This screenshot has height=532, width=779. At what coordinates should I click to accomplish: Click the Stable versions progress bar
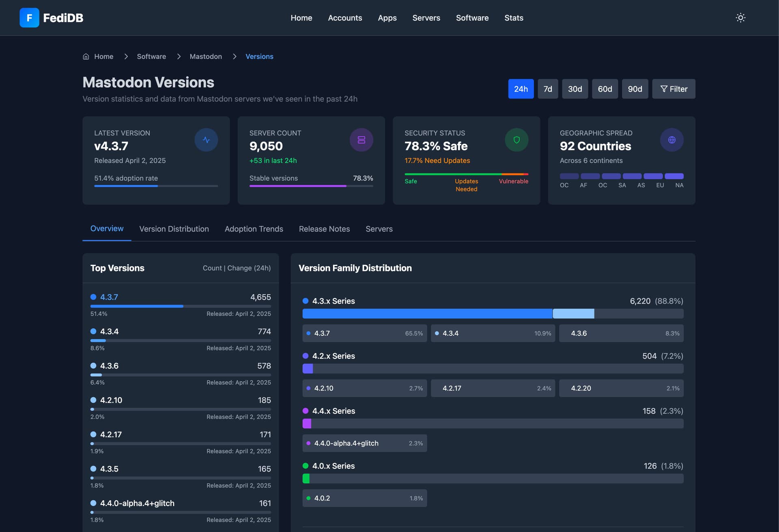pos(311,186)
